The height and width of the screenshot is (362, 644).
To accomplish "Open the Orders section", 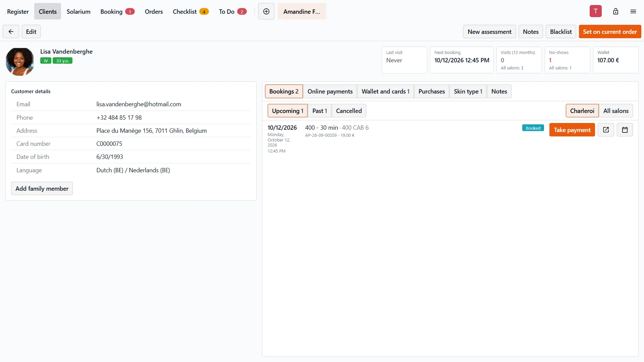I will point(154,11).
